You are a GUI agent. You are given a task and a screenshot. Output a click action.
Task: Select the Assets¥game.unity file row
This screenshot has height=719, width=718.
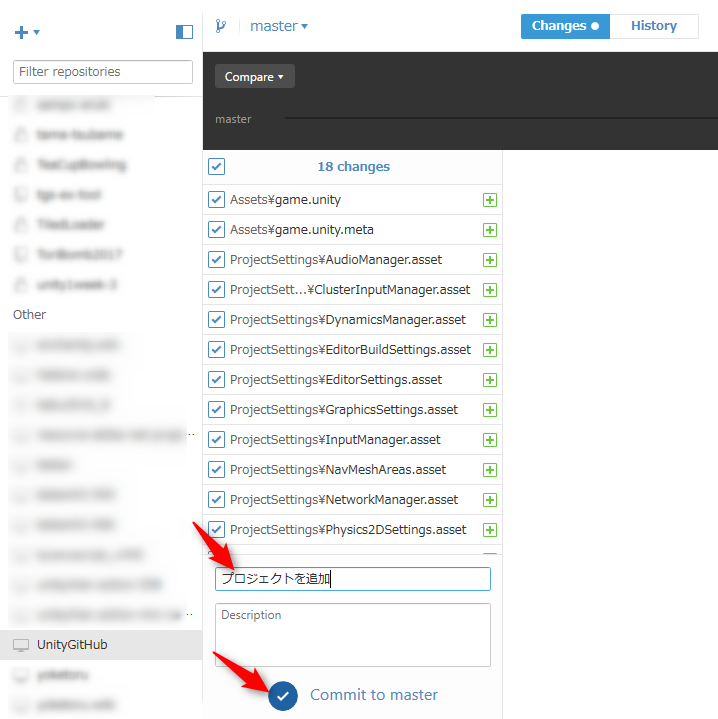pos(352,200)
